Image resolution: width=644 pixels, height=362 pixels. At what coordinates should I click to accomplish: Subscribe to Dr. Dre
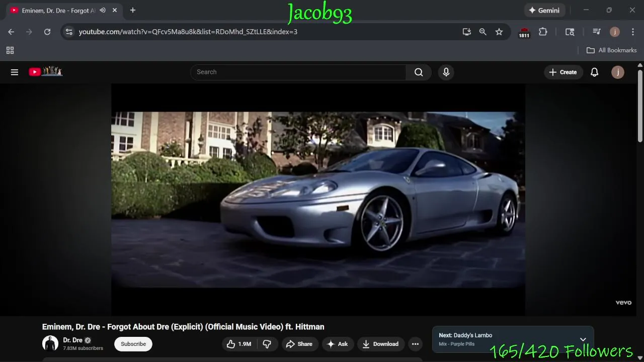(133, 344)
